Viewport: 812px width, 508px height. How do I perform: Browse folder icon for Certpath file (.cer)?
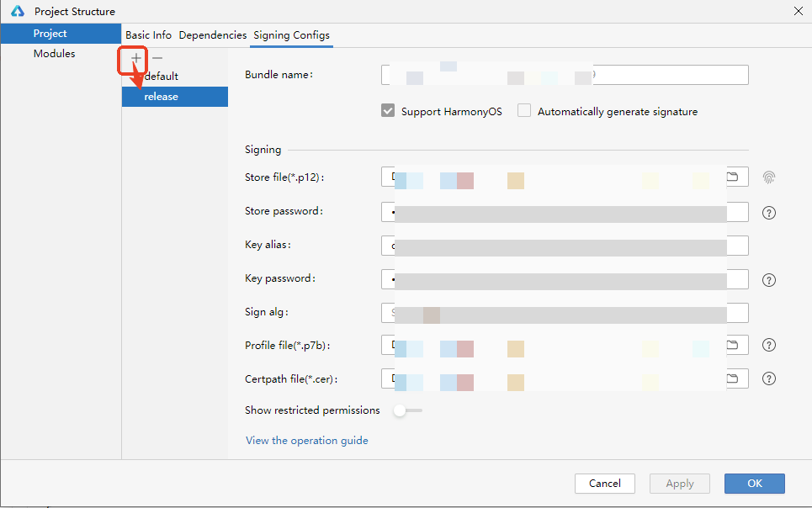[x=732, y=378]
